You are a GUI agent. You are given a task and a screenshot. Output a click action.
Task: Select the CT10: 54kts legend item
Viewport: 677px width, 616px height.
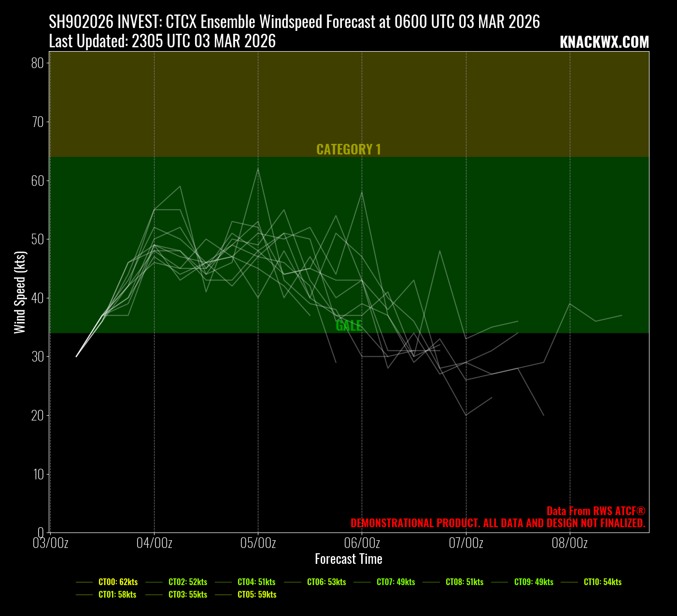coord(603,582)
